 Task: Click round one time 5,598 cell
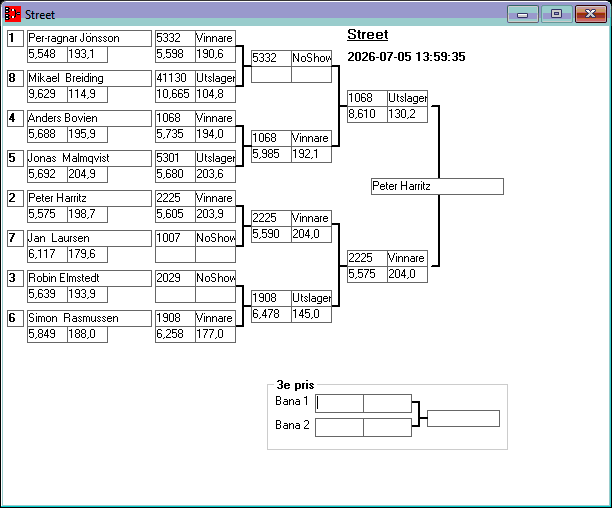tap(175, 54)
